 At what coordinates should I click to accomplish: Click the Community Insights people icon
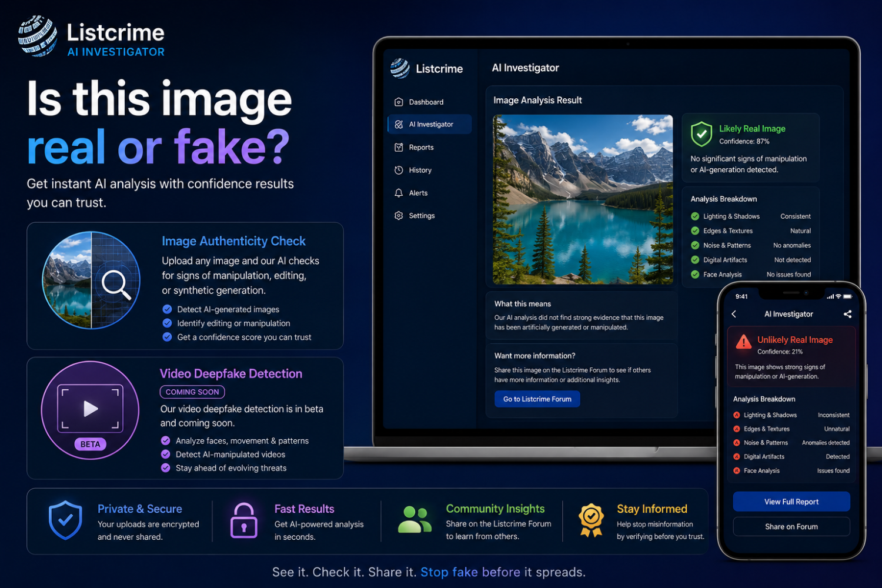point(415,520)
